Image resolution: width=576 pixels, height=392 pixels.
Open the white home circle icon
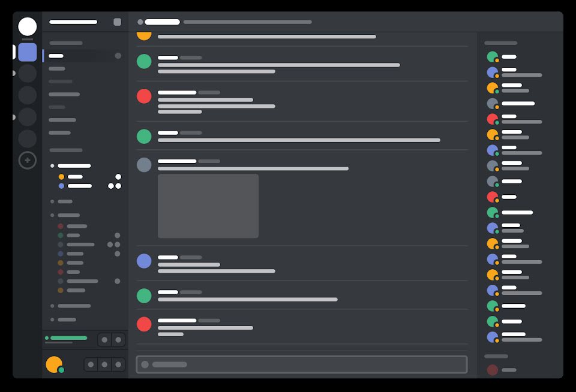tap(28, 26)
